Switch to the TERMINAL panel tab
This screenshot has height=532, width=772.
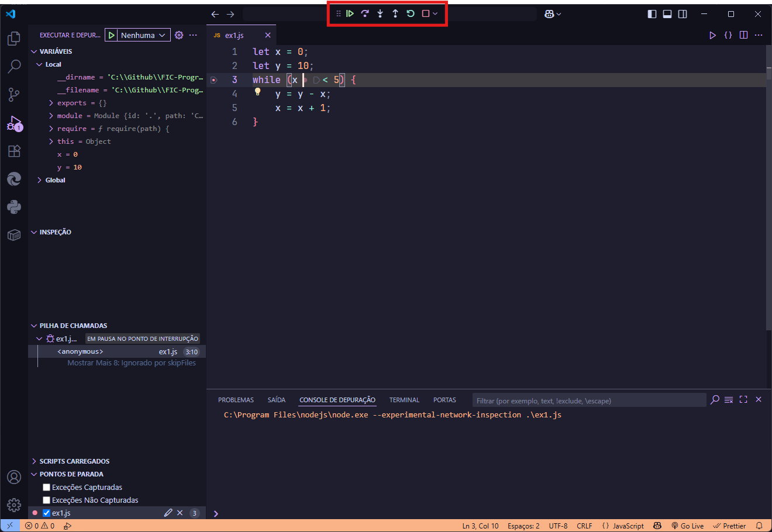point(404,400)
